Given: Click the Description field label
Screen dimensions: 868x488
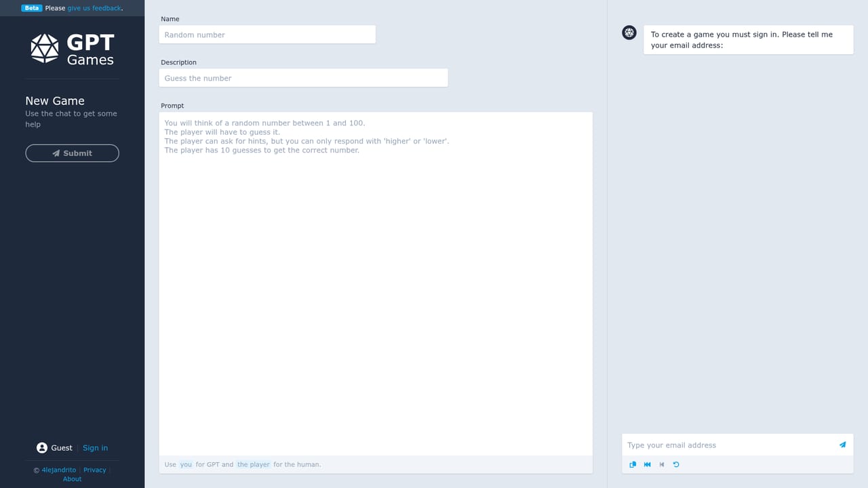Looking at the screenshot, I should 178,62.
